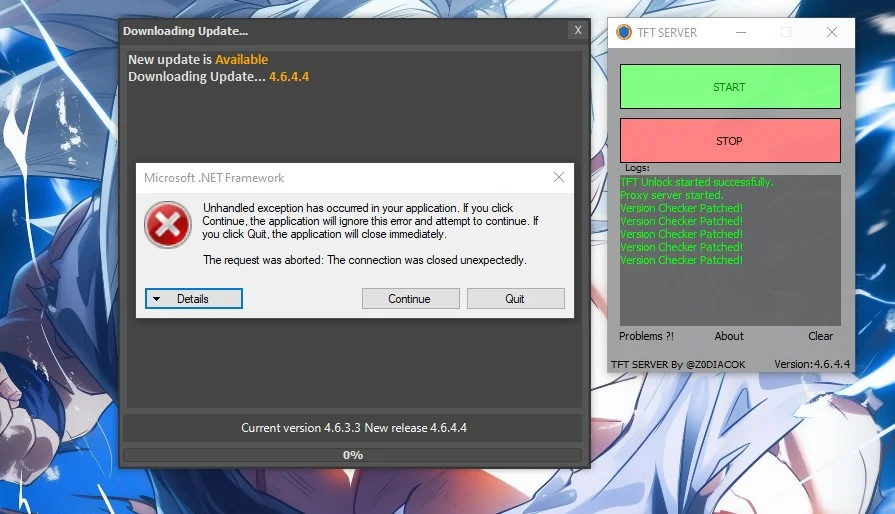Click the 'Downloading Update... 4.6.4.4' status line
895x514 pixels.
[x=219, y=76]
